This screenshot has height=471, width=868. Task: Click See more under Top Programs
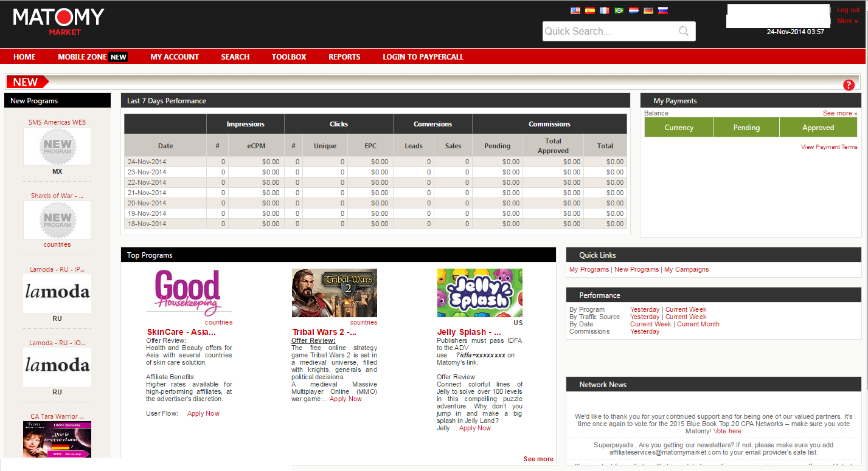click(538, 459)
